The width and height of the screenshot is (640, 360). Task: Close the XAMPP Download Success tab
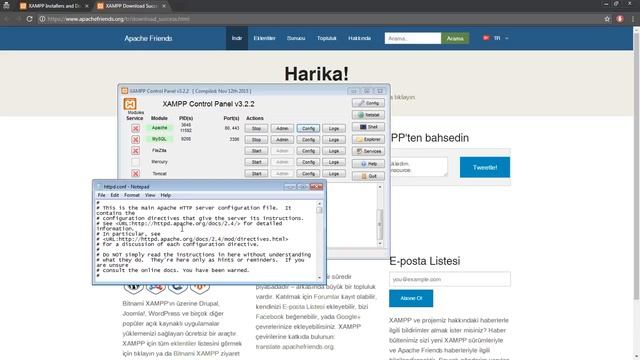point(164,6)
